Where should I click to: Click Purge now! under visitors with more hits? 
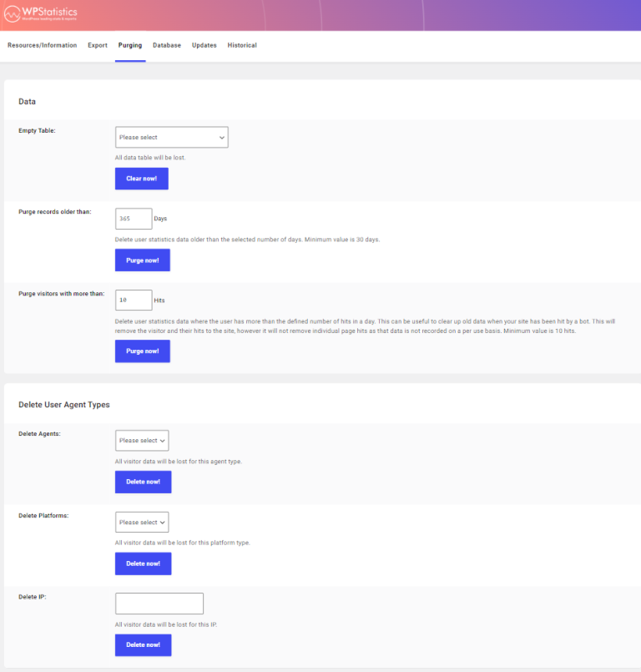tap(142, 351)
